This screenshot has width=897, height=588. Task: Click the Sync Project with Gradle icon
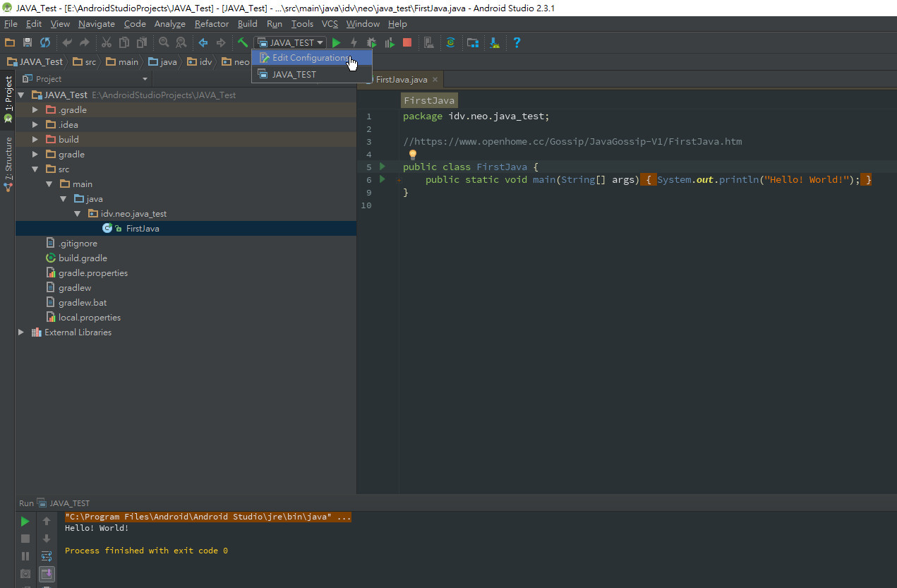pos(451,43)
